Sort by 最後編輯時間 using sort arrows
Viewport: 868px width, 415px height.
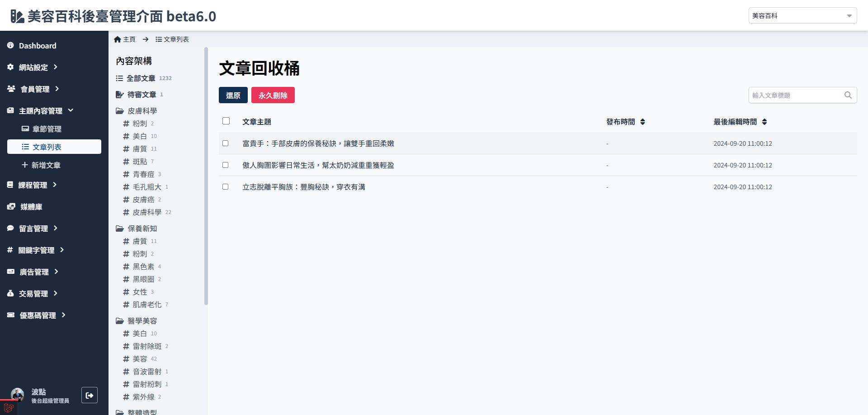tap(764, 122)
